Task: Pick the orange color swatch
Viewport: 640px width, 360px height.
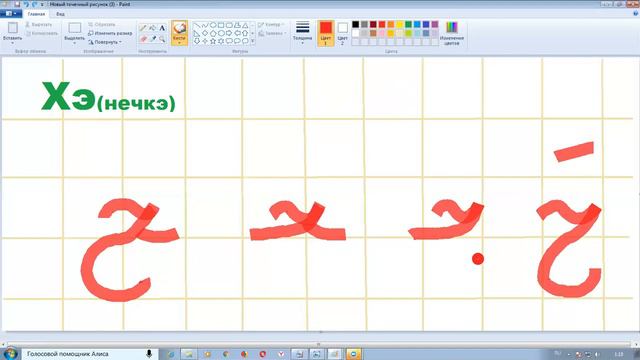Action: click(391, 24)
